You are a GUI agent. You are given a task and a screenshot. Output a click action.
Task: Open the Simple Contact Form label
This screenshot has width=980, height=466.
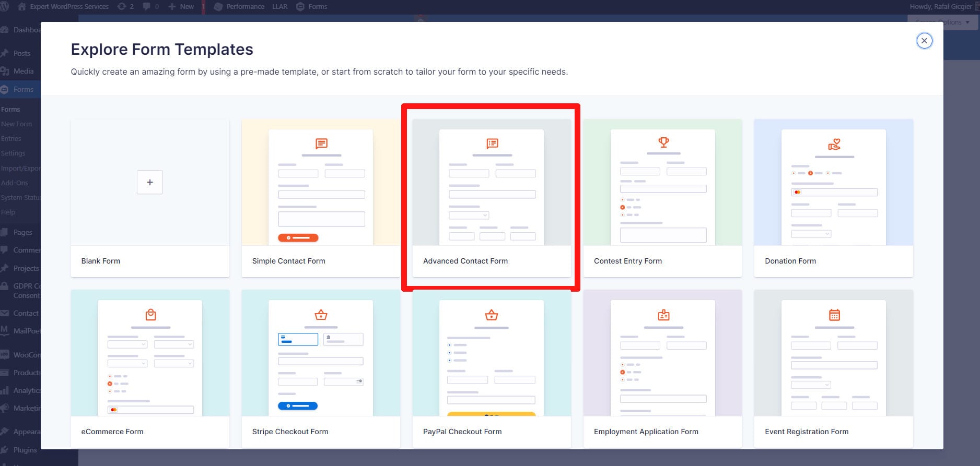288,261
